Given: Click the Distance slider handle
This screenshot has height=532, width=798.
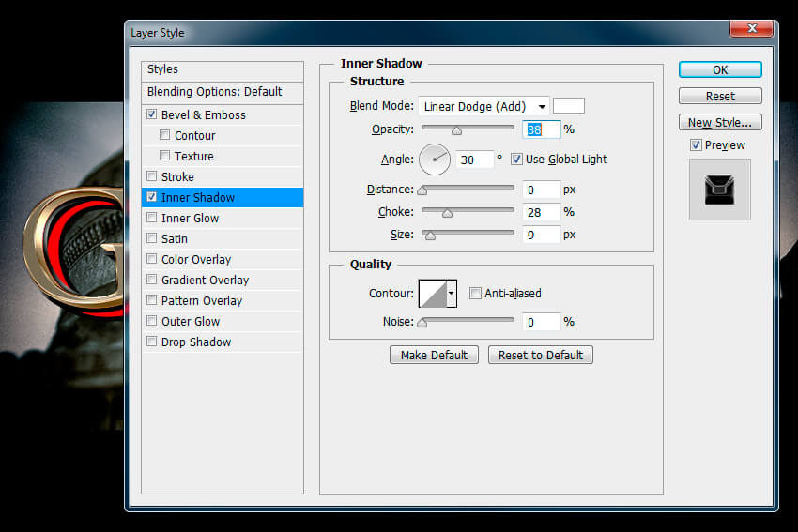Looking at the screenshot, I should pos(422,190).
